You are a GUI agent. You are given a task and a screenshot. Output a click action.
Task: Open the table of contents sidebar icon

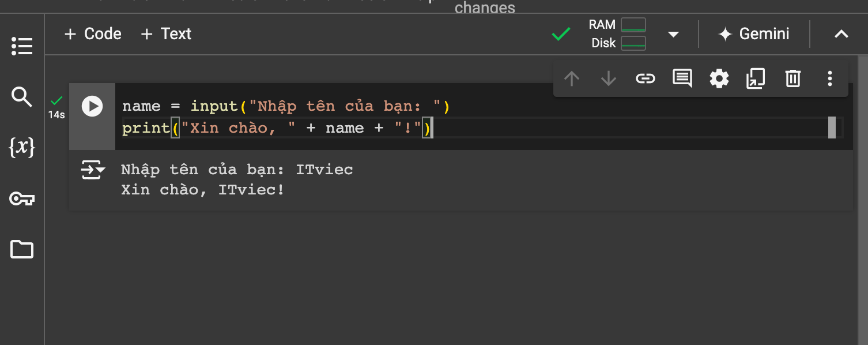[x=22, y=47]
